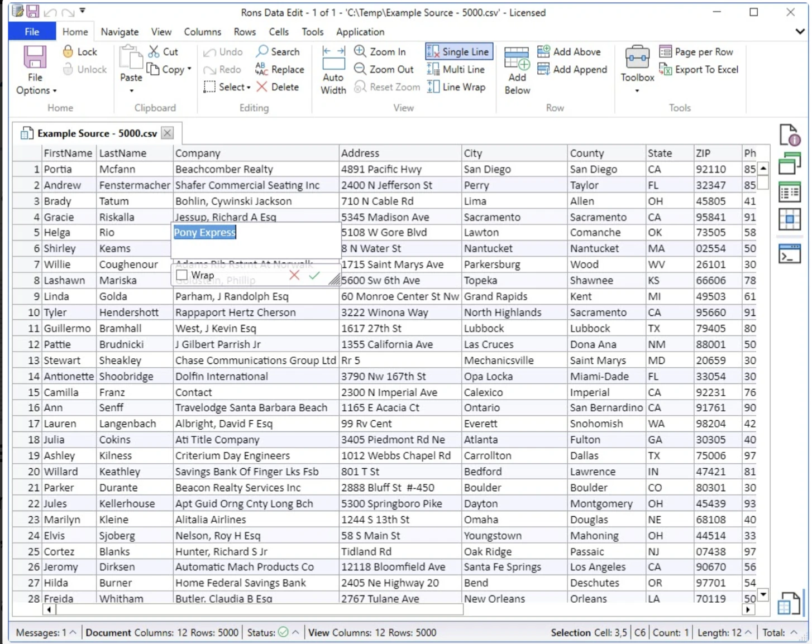Cut the selection with scissors icon
The image size is (812, 644).
tap(154, 51)
